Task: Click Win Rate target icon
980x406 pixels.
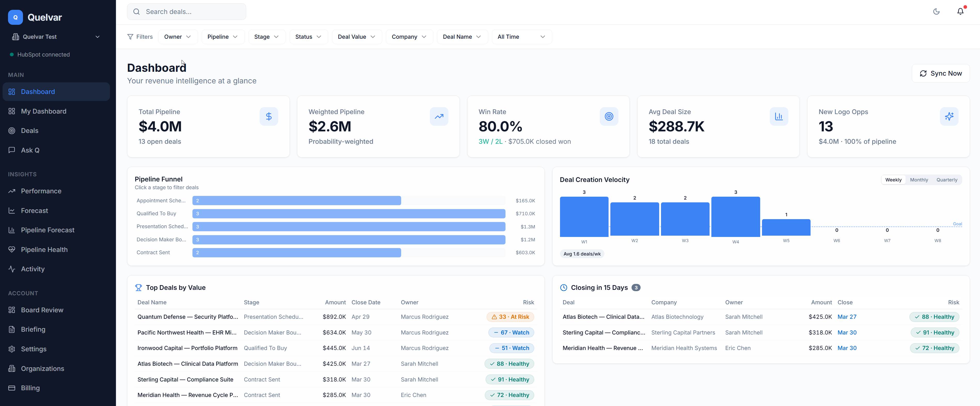Action: coord(609,116)
